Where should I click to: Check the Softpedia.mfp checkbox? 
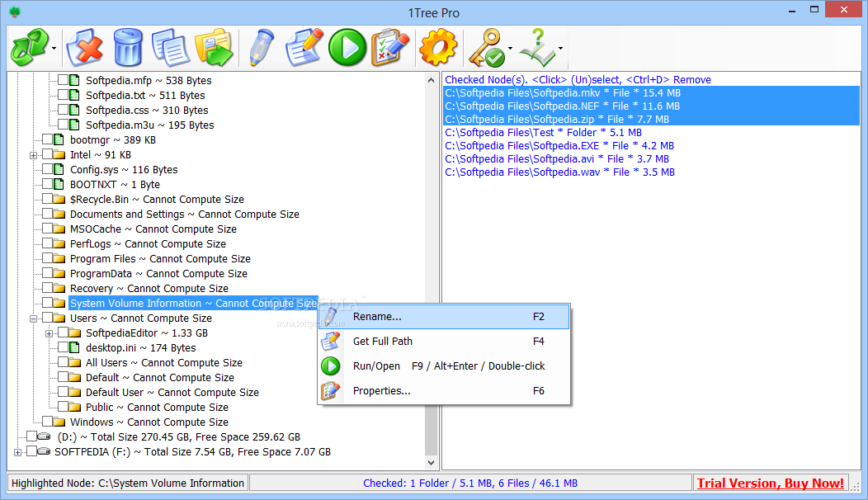63,80
